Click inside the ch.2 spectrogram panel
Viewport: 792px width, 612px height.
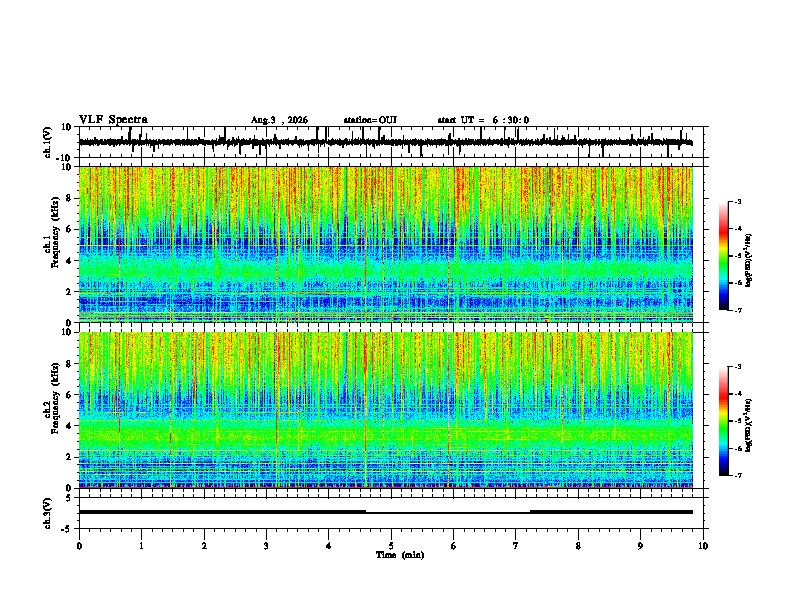(x=385, y=410)
